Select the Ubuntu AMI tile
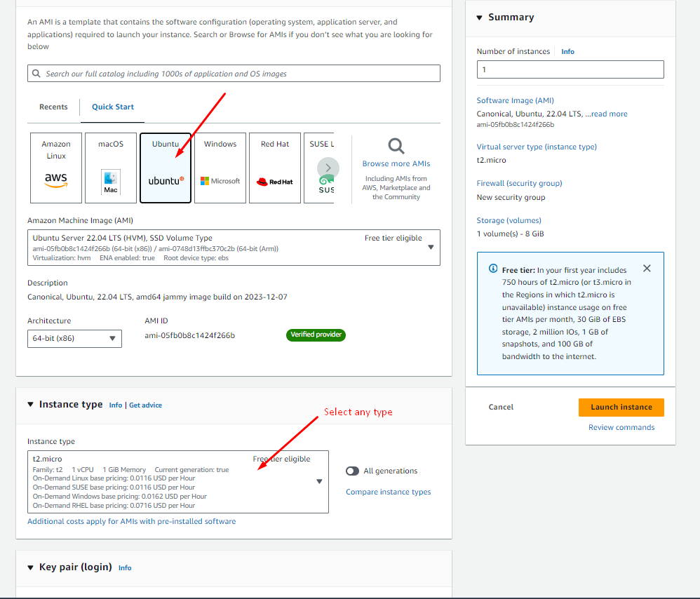The image size is (700, 599). point(165,168)
